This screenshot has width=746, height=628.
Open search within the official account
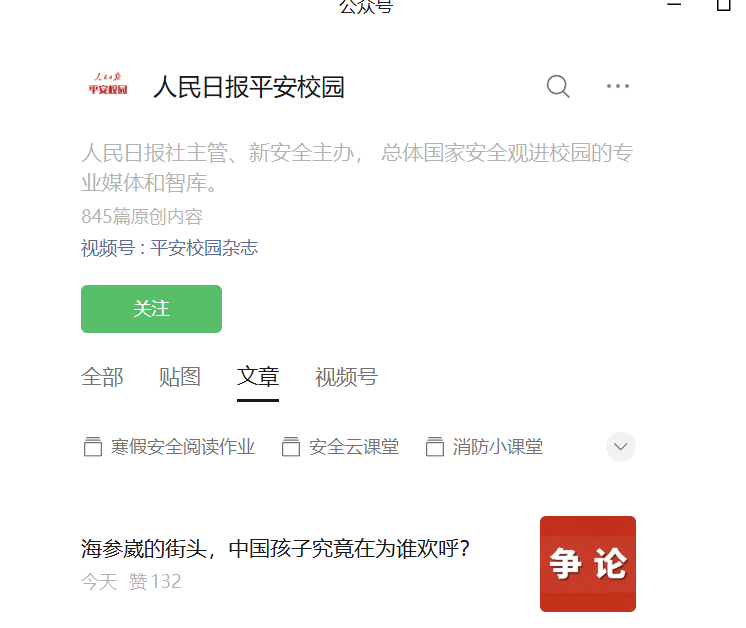(x=558, y=87)
